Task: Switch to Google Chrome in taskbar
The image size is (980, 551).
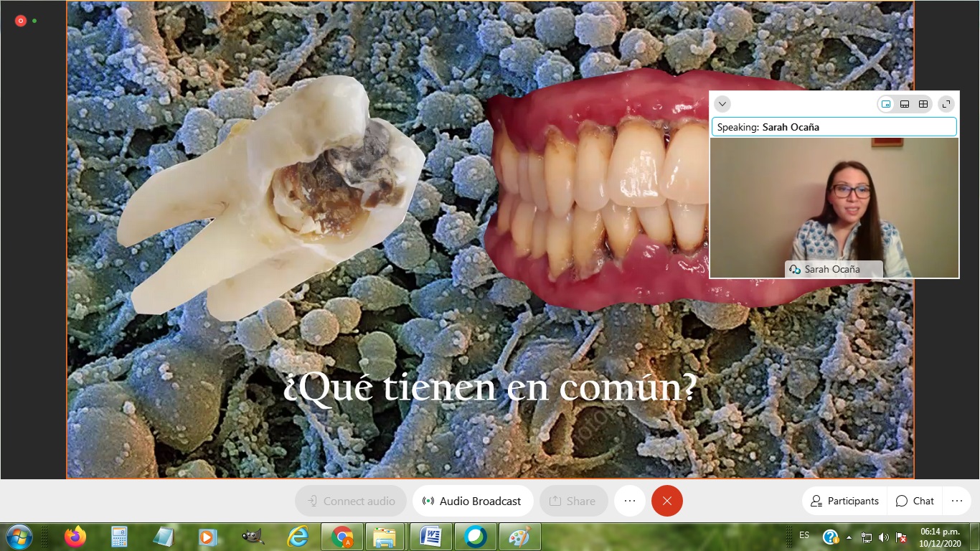Action: coord(342,537)
